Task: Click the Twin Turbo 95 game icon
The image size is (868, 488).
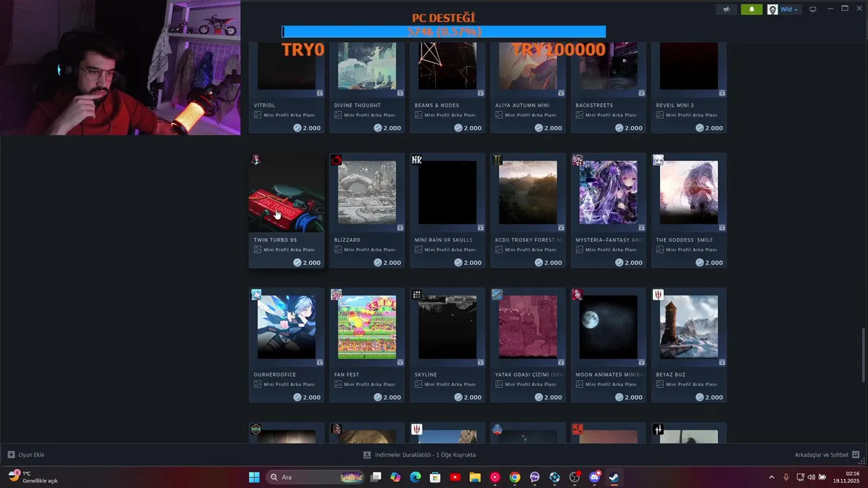Action: (256, 160)
